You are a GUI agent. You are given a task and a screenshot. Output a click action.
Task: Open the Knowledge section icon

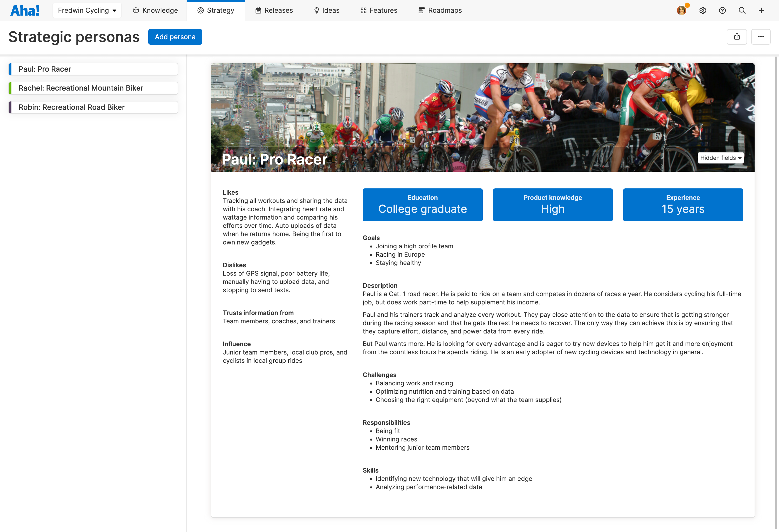(x=136, y=10)
